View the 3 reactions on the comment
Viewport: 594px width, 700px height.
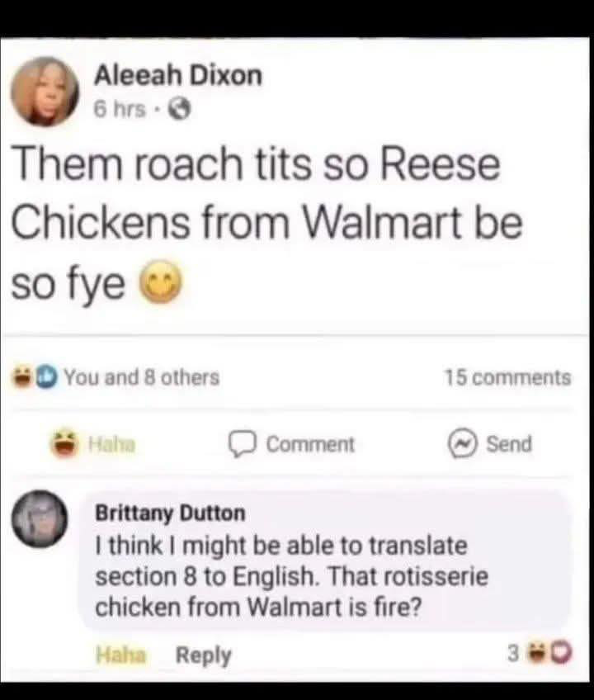540,654
